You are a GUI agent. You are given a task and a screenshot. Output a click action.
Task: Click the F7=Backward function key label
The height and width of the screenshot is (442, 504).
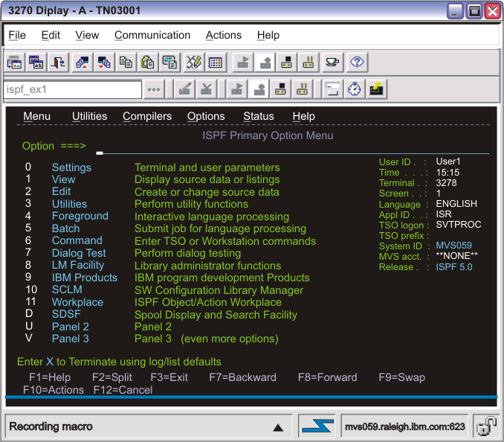click(242, 377)
